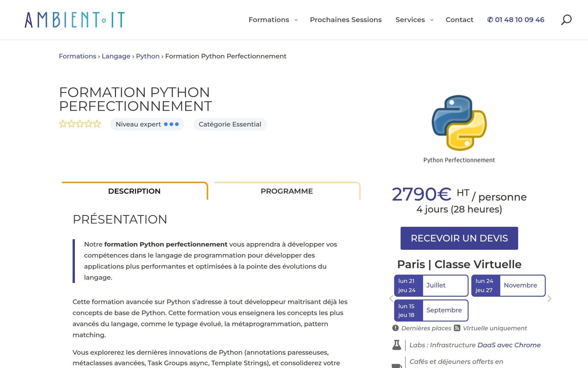Click the Ambient IT logo
The width and height of the screenshot is (588, 368).
pyautogui.click(x=75, y=20)
